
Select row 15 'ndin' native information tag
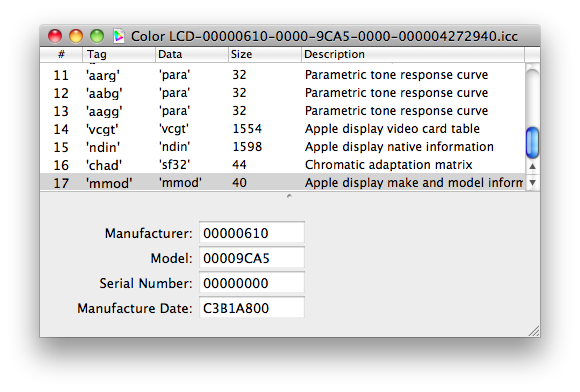pyautogui.click(x=282, y=147)
